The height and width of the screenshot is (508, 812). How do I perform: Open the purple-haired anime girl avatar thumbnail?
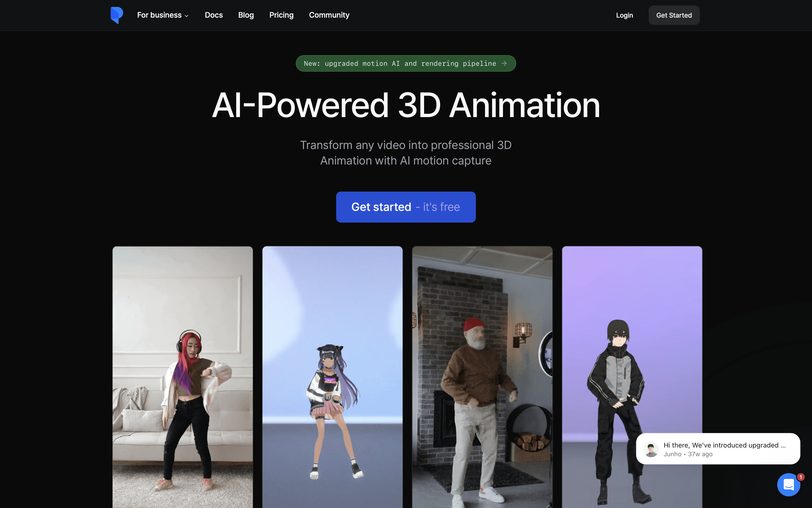click(332, 377)
